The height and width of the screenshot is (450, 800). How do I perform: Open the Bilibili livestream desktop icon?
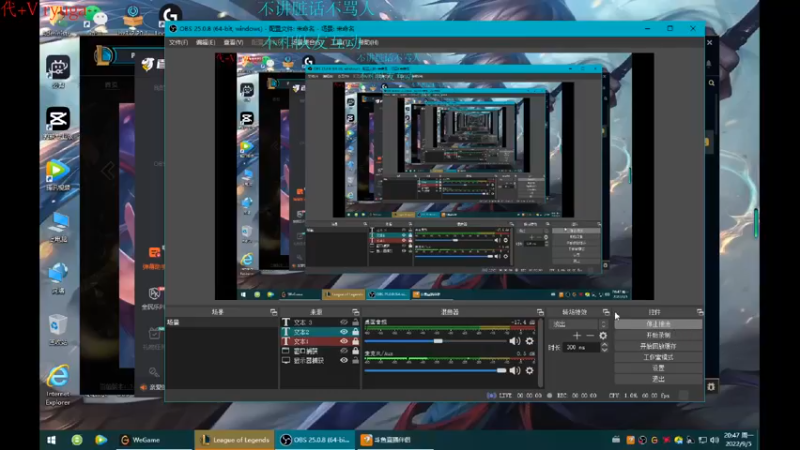[x=58, y=71]
